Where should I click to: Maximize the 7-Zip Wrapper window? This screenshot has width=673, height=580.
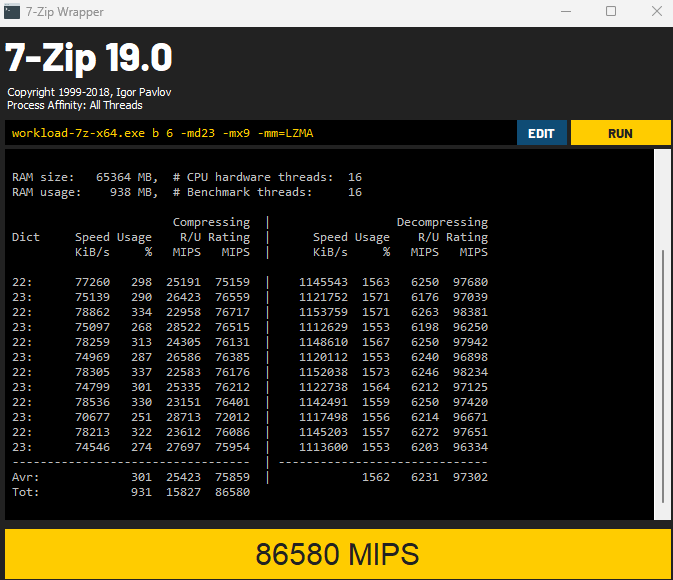[x=611, y=11]
